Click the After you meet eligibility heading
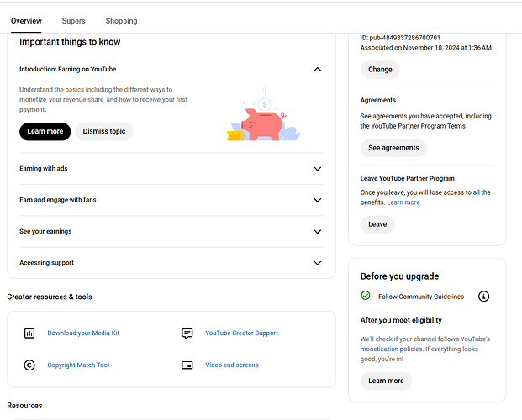This screenshot has height=420, width=522. [x=401, y=320]
